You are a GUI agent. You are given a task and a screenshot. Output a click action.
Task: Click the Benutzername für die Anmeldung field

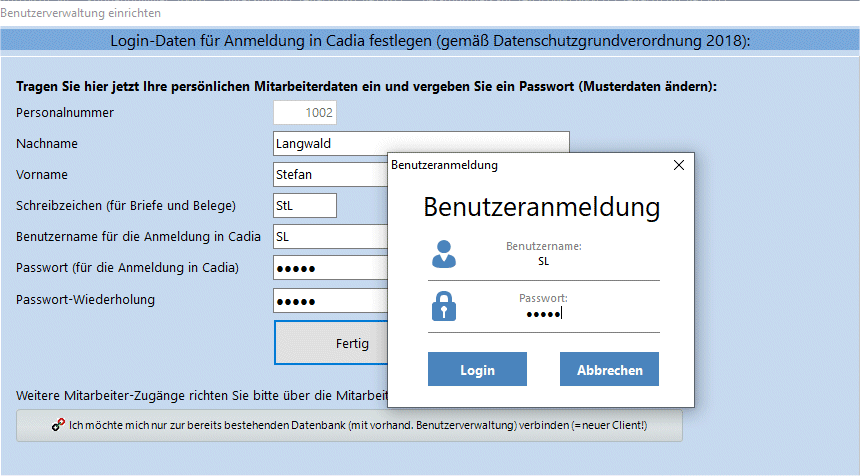point(331,237)
